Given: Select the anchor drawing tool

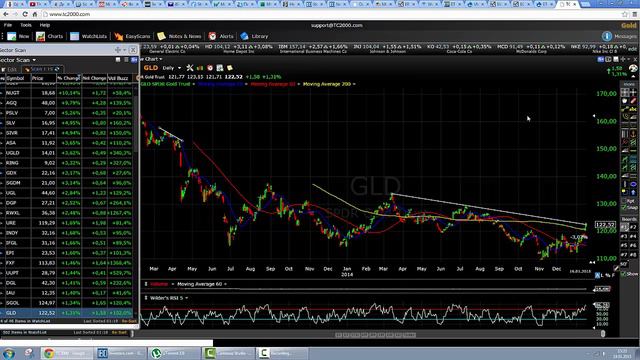Looking at the screenshot, I should pyautogui.click(x=633, y=133).
